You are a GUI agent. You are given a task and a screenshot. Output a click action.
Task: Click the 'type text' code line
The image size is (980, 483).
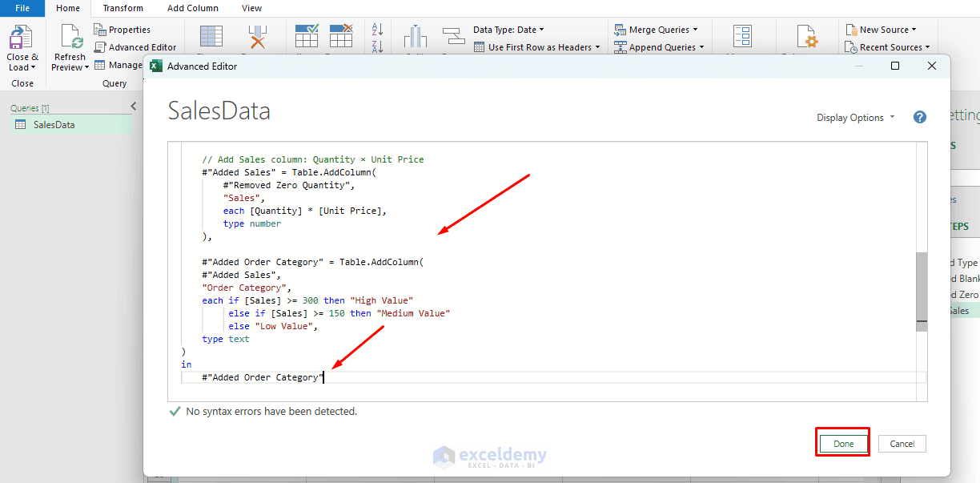(x=226, y=339)
